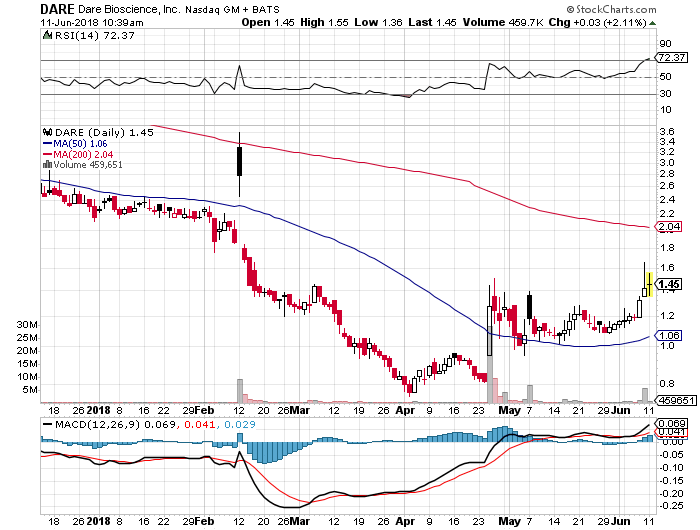
Task: Click the 0.069 MACD value tag
Action: pos(671,423)
